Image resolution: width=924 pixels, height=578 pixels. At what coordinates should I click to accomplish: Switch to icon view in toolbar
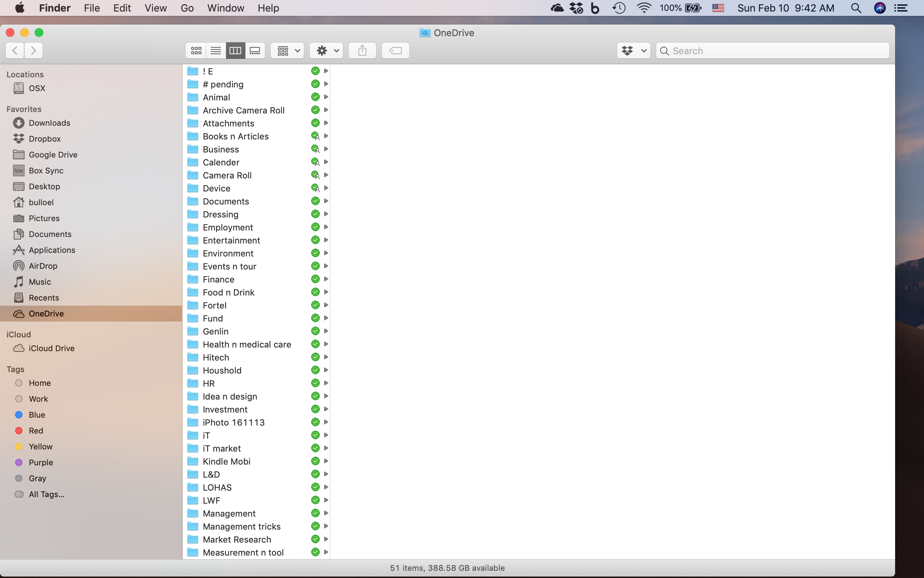[196, 51]
